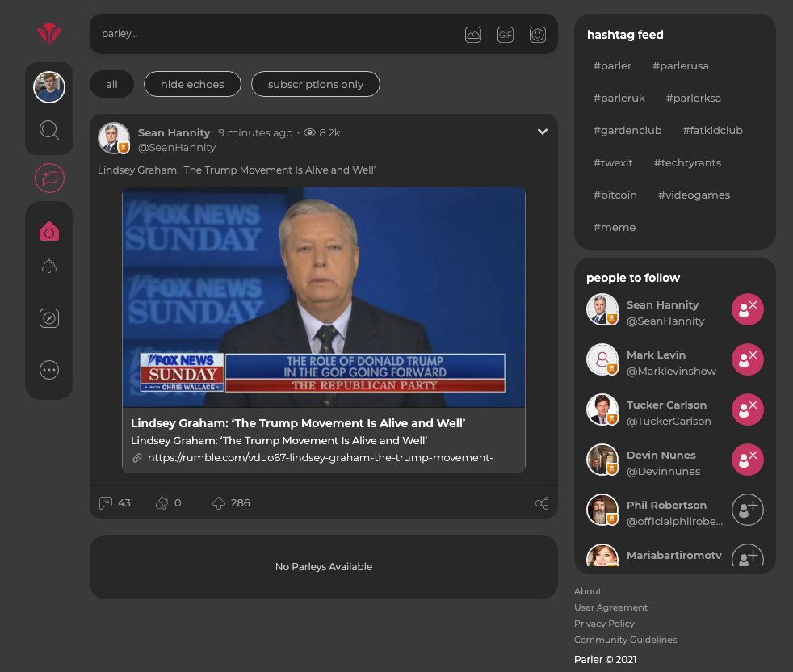The height and width of the screenshot is (672, 793).
Task: Go to the Home feed icon
Action: [49, 231]
